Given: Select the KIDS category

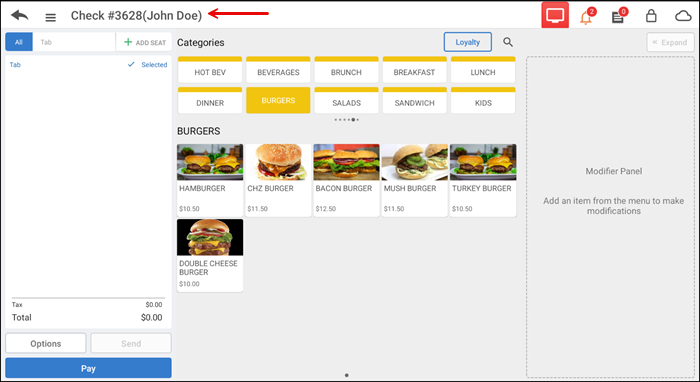Looking at the screenshot, I should coord(483,100).
